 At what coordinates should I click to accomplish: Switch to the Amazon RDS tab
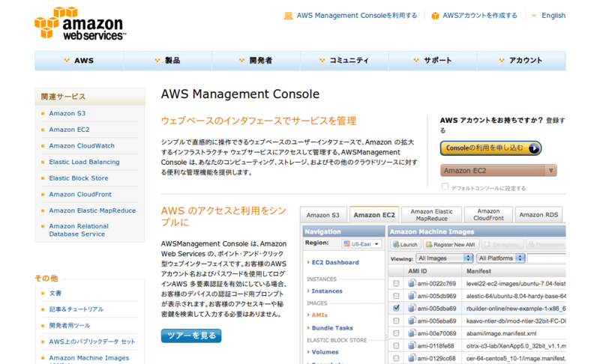coord(538,215)
